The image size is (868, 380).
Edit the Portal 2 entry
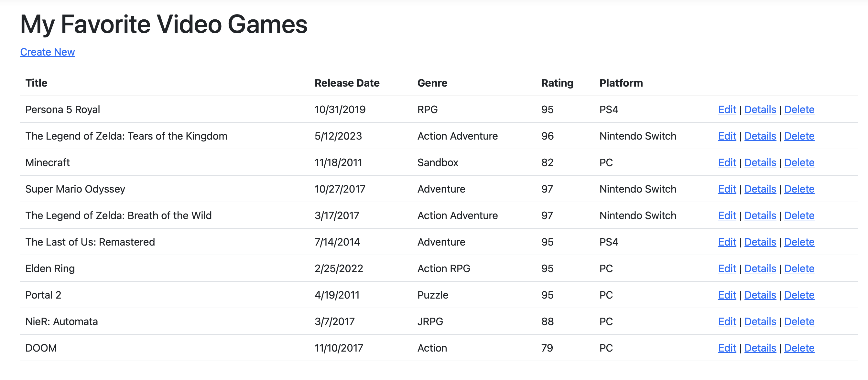coord(727,295)
